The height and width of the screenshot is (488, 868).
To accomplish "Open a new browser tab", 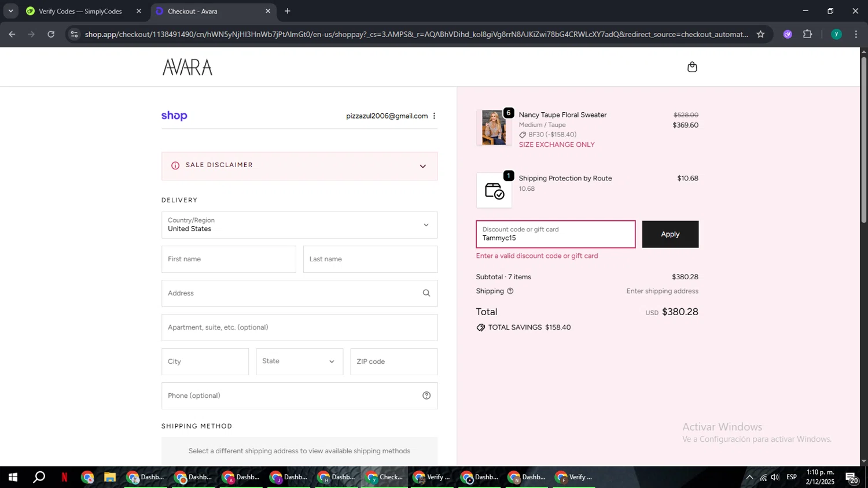I will 288,11.
